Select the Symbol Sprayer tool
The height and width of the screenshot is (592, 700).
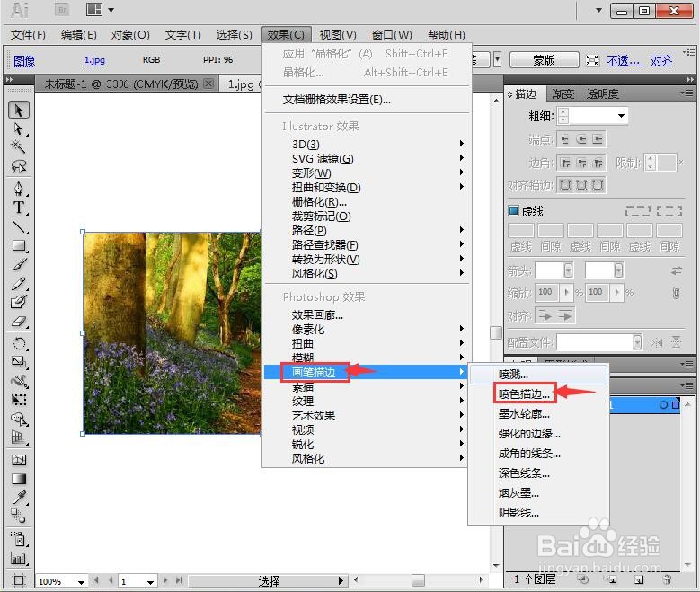18,539
